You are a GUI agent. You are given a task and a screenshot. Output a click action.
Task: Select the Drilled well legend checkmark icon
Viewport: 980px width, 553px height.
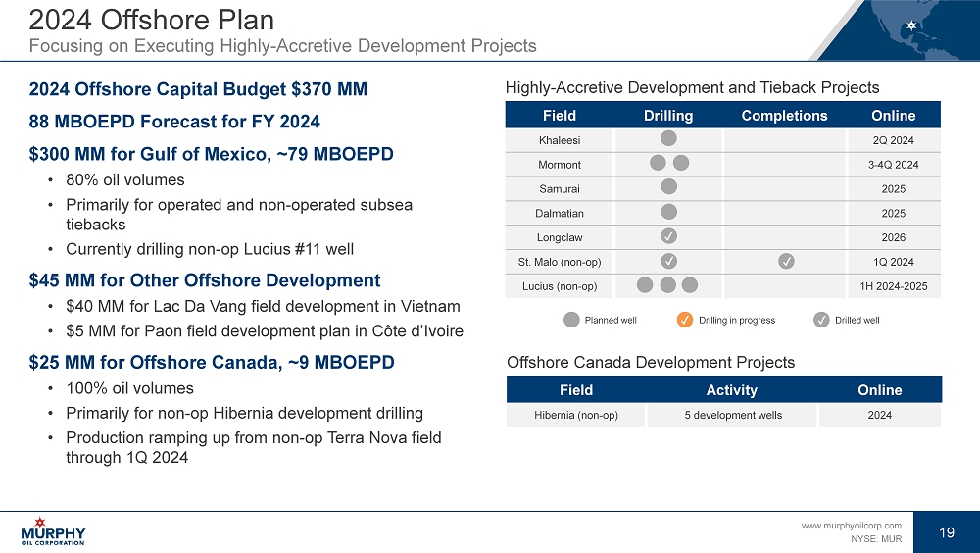click(821, 320)
